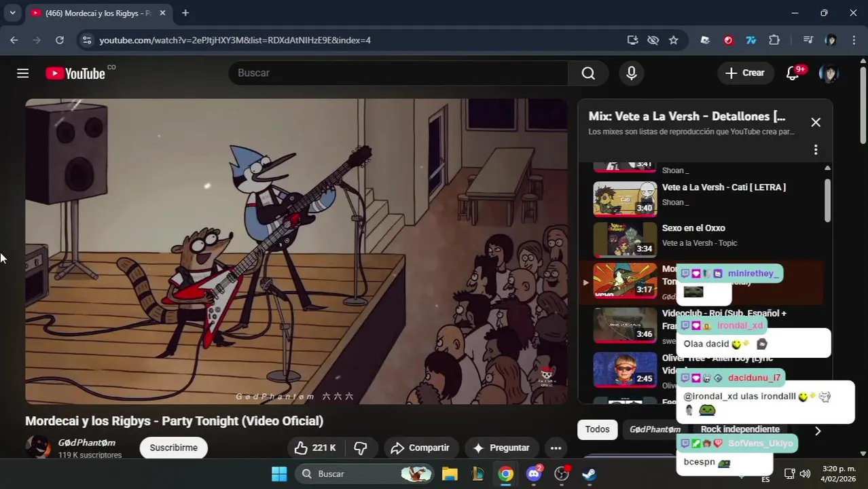Click the browser back arrow
Image resolution: width=868 pixels, height=489 pixels.
[14, 40]
